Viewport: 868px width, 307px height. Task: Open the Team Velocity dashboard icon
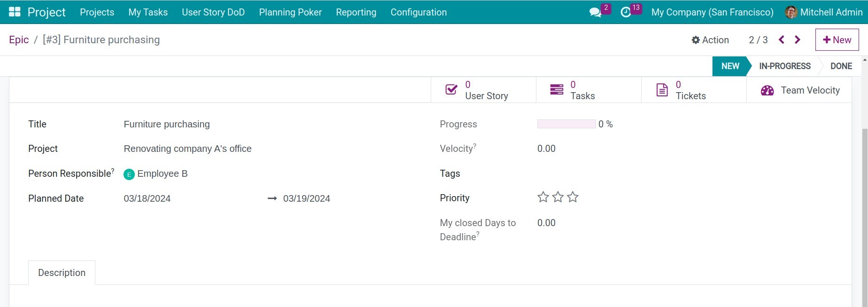(x=767, y=90)
